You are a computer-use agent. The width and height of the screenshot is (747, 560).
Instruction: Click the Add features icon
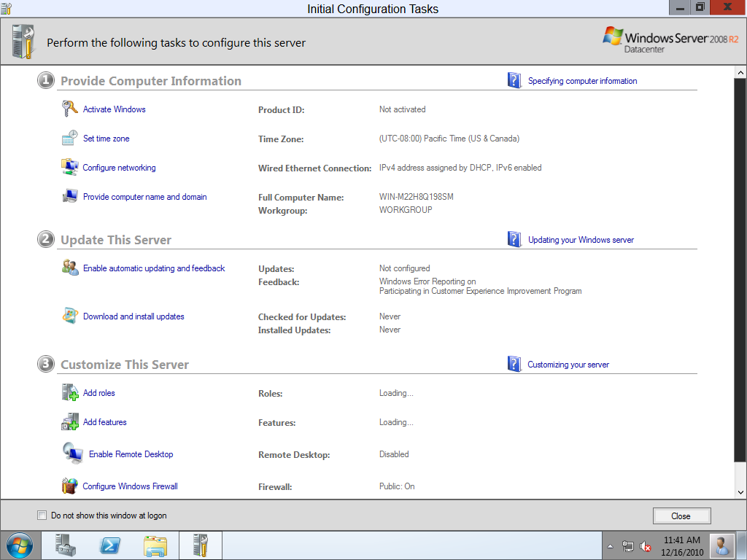pos(69,422)
